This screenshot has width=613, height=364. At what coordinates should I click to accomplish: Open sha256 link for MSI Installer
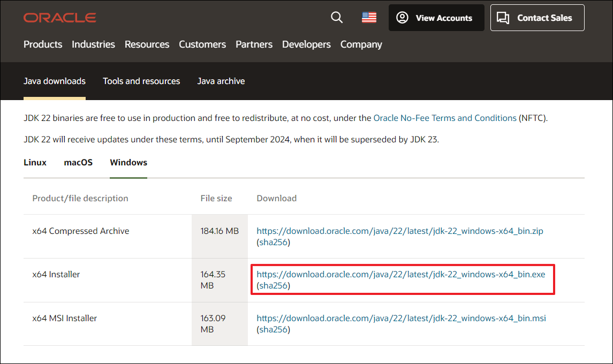point(273,329)
